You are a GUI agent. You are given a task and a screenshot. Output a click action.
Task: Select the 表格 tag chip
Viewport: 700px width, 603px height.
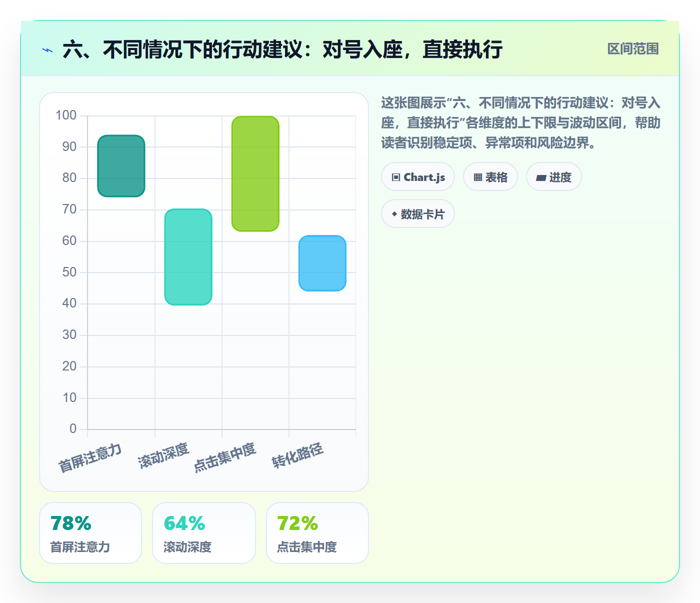[490, 177]
